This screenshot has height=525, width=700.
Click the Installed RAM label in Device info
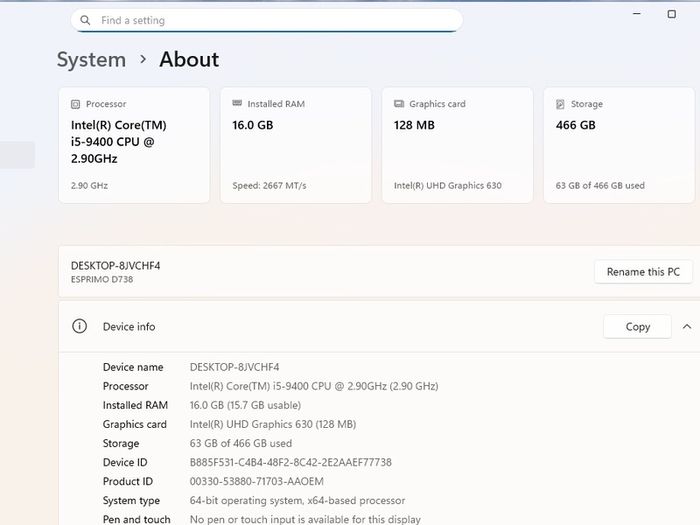(x=135, y=405)
